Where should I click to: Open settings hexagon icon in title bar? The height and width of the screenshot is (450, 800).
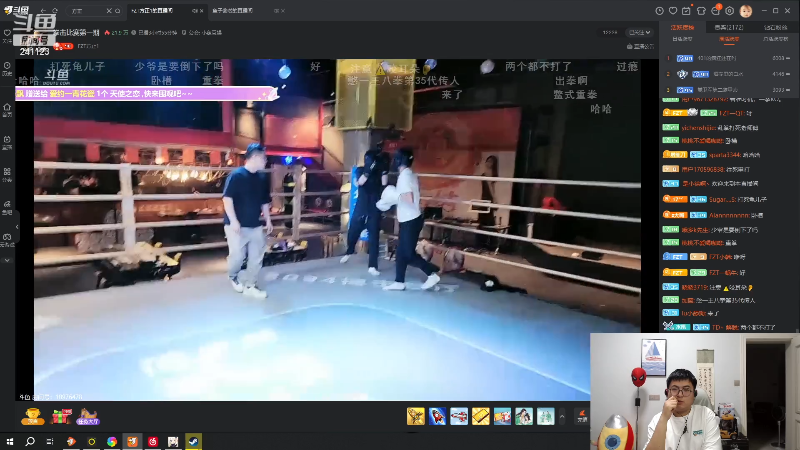pos(730,11)
